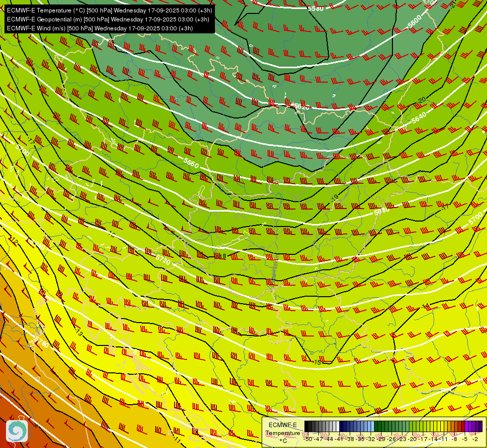487x448 pixels.
Task: Click the swirl logo icon
Action: coord(17,431)
